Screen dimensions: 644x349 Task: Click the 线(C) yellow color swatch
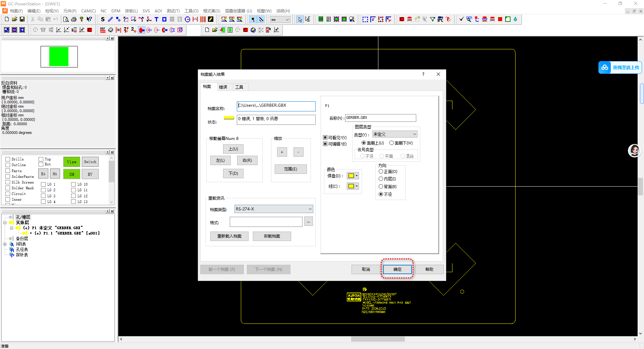point(351,186)
